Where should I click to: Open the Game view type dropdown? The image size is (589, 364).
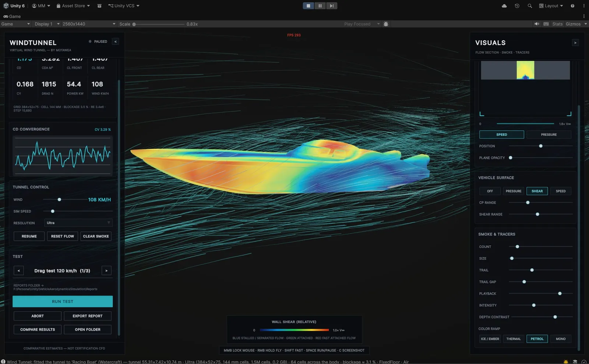[x=15, y=24]
